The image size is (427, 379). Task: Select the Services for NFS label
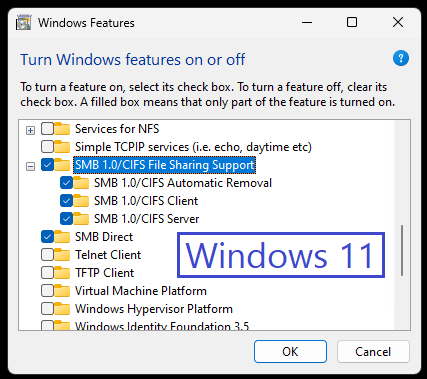[x=117, y=129]
